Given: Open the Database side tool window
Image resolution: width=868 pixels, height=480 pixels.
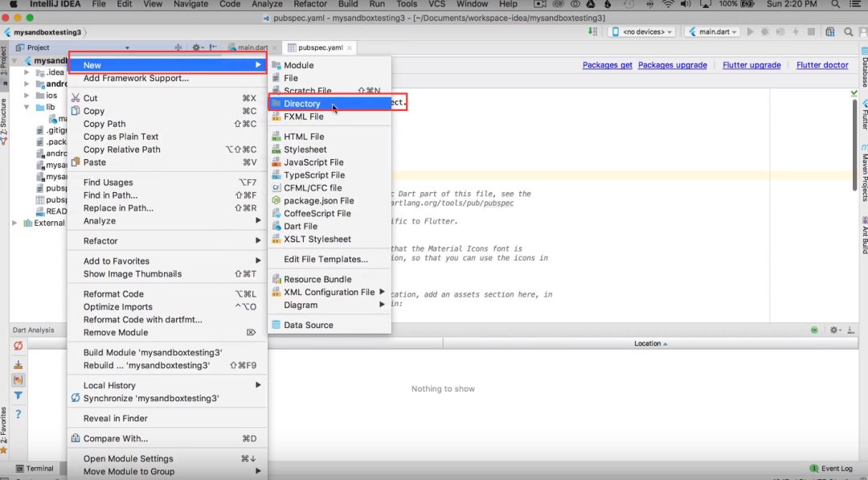Looking at the screenshot, I should (x=863, y=68).
